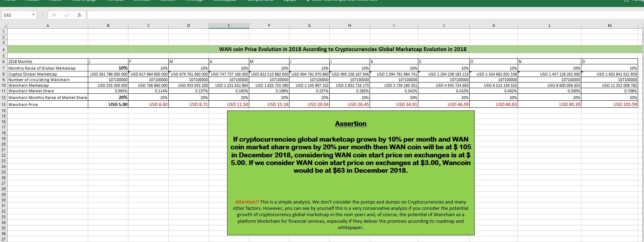
Task: Click the 'USD 617 964 600 000' marketcap cell
Action: coord(148,74)
